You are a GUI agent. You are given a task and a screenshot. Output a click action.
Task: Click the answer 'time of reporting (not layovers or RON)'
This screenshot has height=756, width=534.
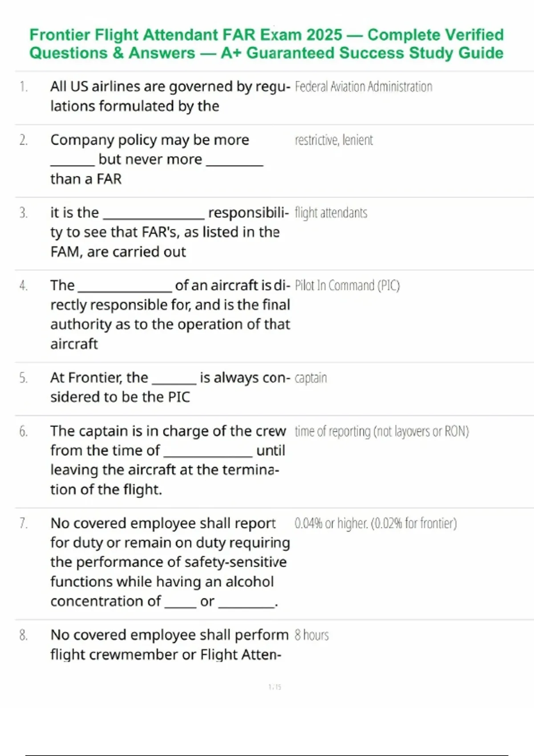[x=381, y=431]
